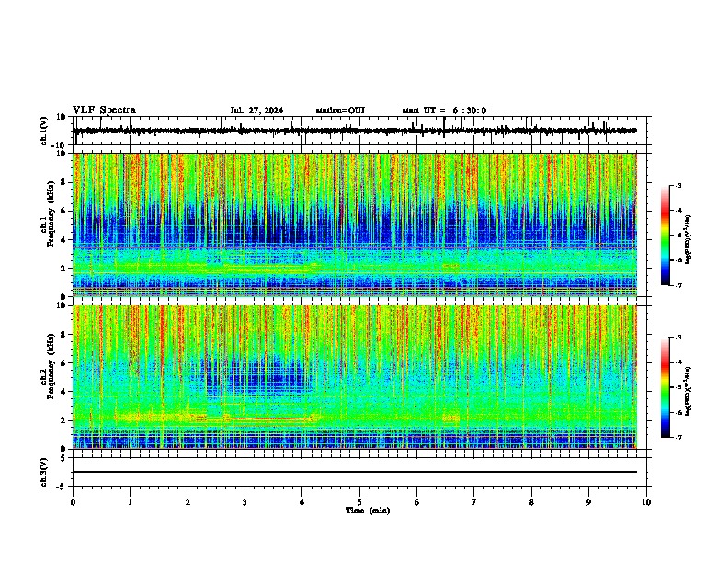
Task: Click time axis tick label "6"
Action: [x=417, y=502]
